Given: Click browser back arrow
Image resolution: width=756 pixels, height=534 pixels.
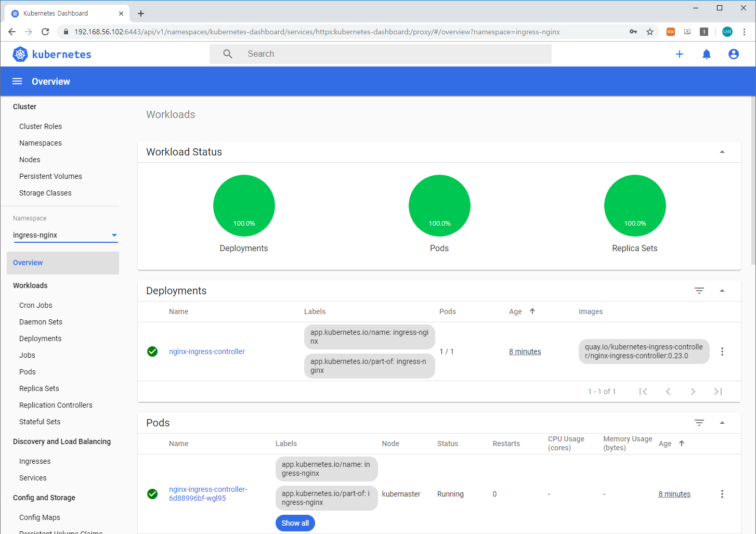Looking at the screenshot, I should (x=12, y=32).
